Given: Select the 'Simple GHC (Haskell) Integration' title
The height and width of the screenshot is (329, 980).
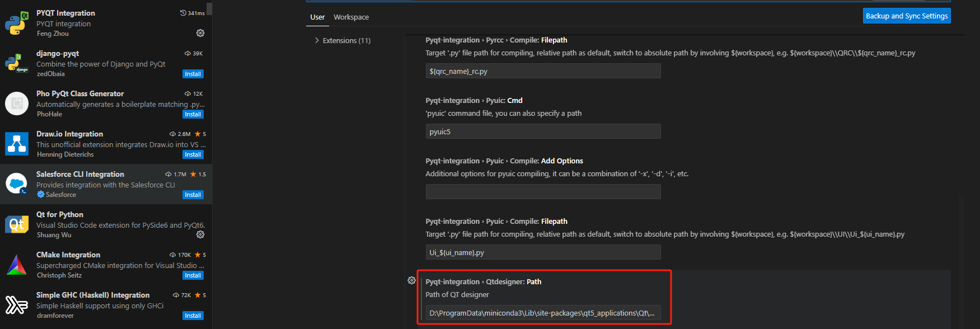Looking at the screenshot, I should [93, 295].
